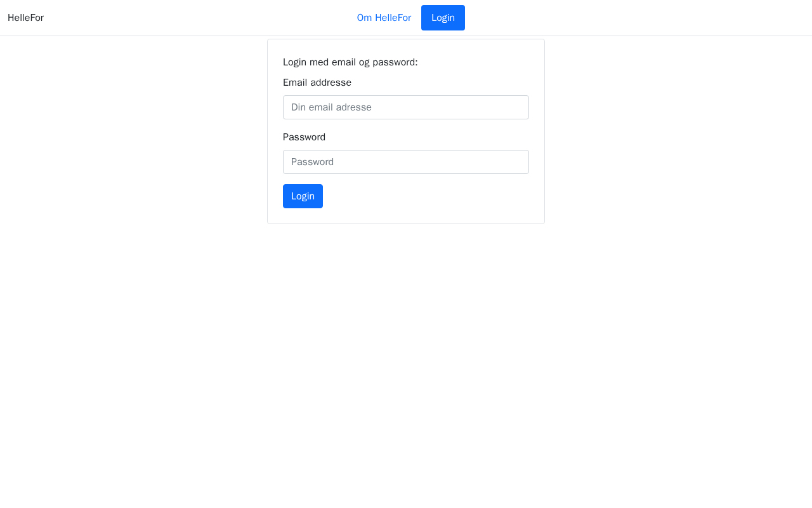Click the header Login button beside Om HelleFor

(443, 18)
